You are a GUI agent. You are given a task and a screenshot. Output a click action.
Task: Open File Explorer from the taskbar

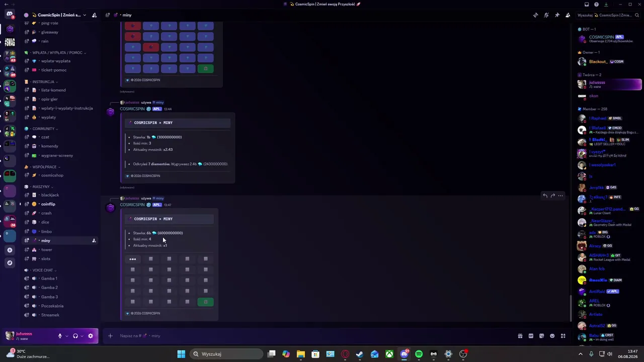(x=301, y=354)
